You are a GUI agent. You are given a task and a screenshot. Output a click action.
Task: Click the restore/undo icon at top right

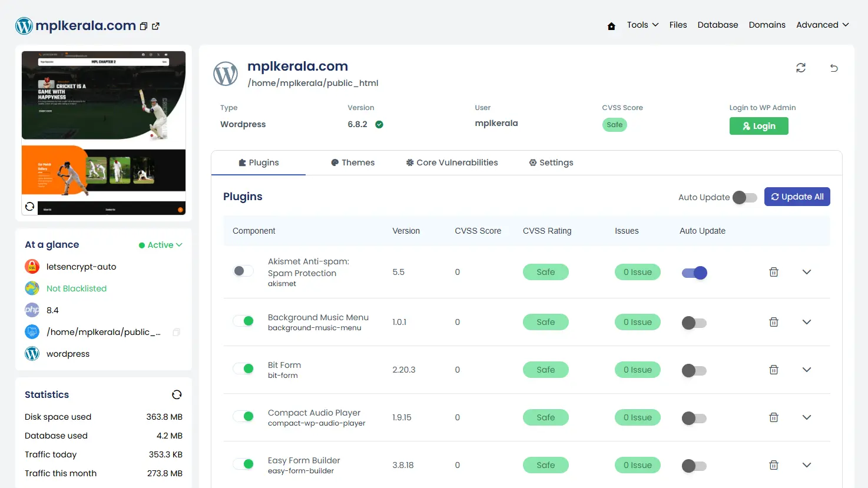tap(834, 68)
